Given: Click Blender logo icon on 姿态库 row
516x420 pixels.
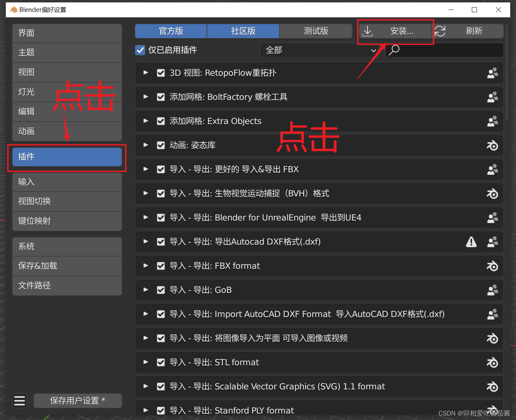Looking at the screenshot, I should tap(493, 145).
